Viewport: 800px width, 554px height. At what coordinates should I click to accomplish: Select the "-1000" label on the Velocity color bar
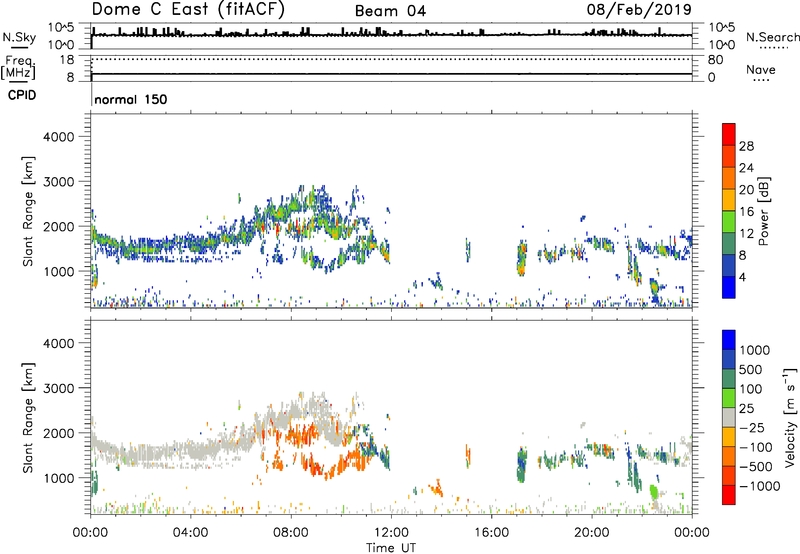(x=759, y=486)
